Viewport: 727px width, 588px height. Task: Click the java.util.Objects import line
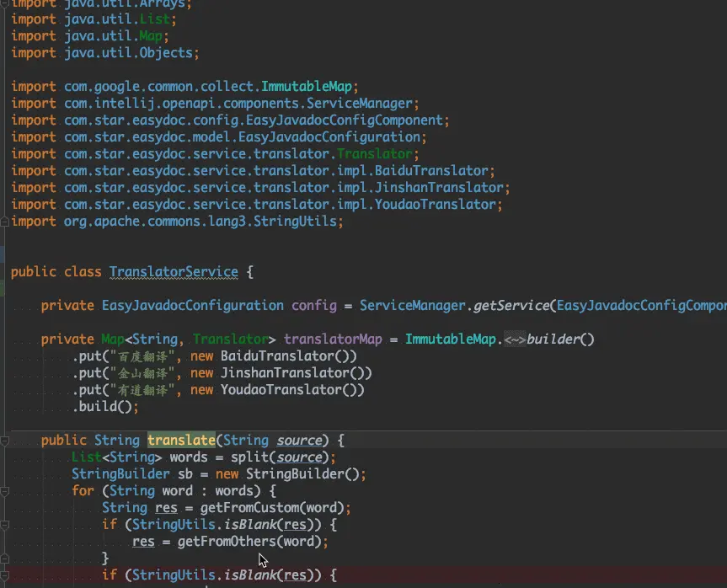pos(105,53)
